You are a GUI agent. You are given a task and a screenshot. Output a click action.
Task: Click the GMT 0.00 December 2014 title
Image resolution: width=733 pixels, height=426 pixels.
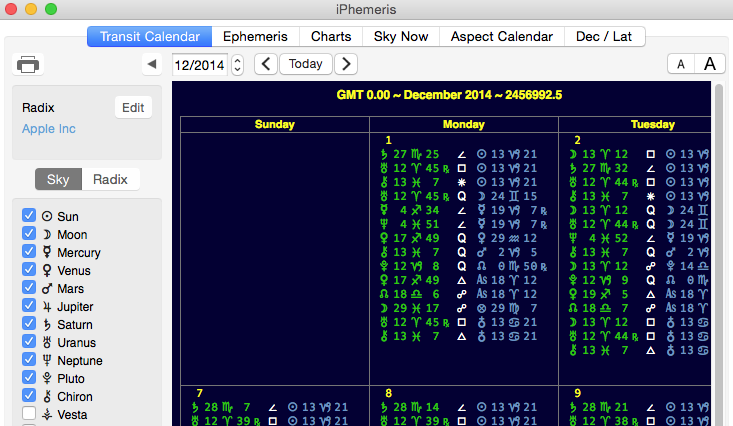(x=449, y=95)
